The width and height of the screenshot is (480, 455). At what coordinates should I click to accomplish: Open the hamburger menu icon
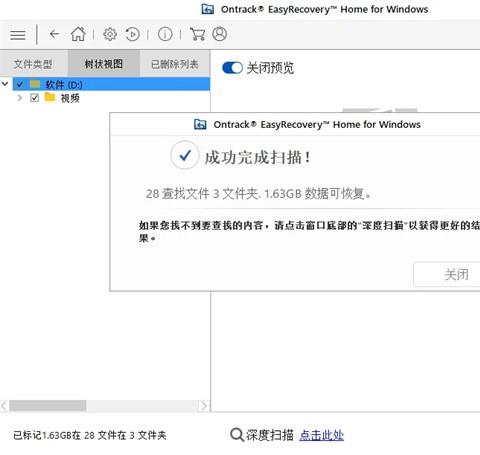point(18,35)
